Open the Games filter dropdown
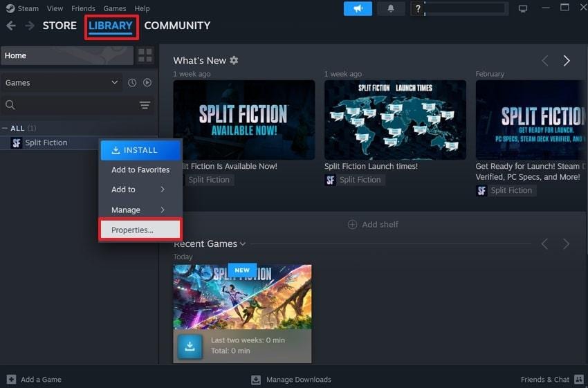The image size is (588, 388). [62, 83]
